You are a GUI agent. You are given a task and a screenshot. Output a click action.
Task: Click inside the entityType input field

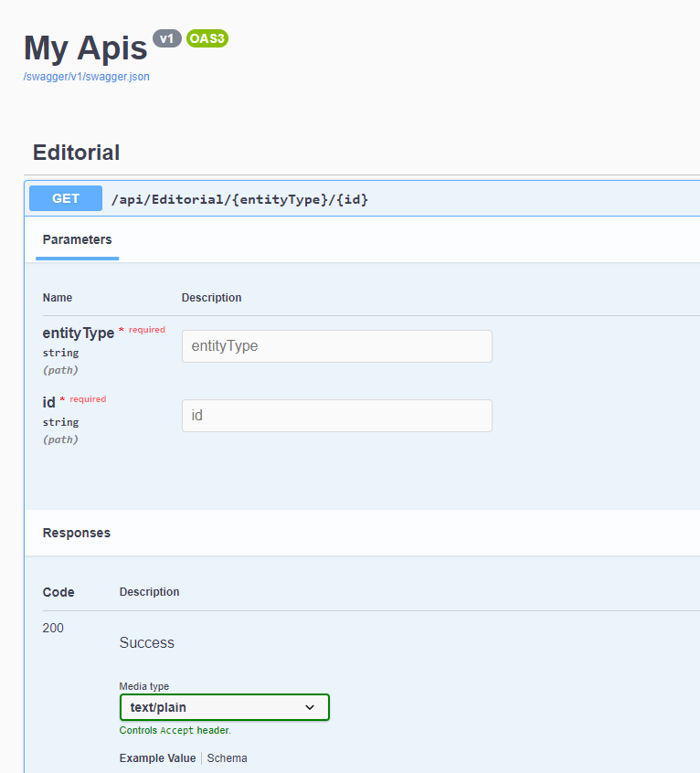point(336,346)
